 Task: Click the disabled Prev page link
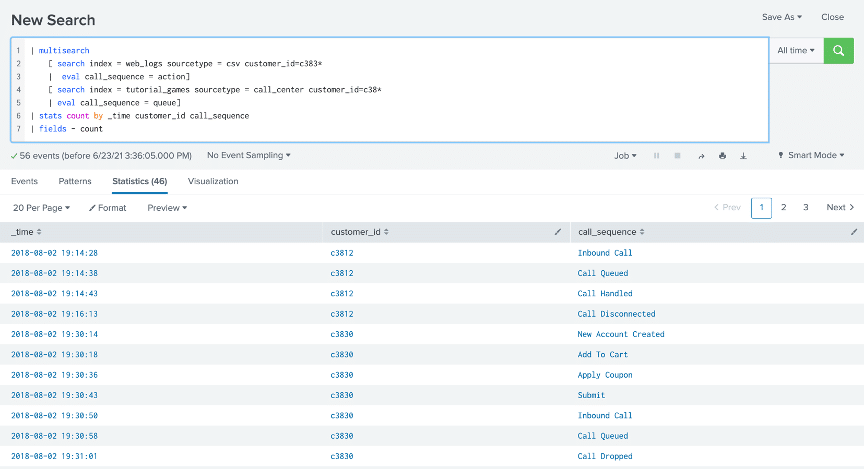pyautogui.click(x=727, y=208)
